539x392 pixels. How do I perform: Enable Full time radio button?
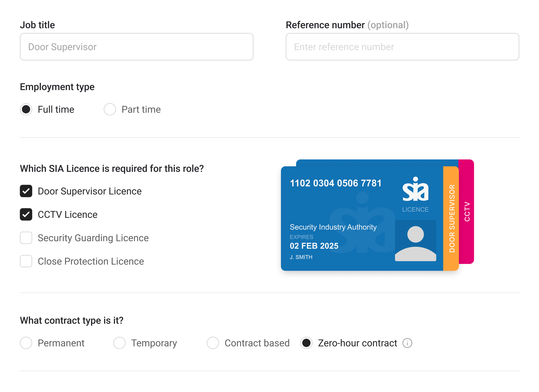26,110
